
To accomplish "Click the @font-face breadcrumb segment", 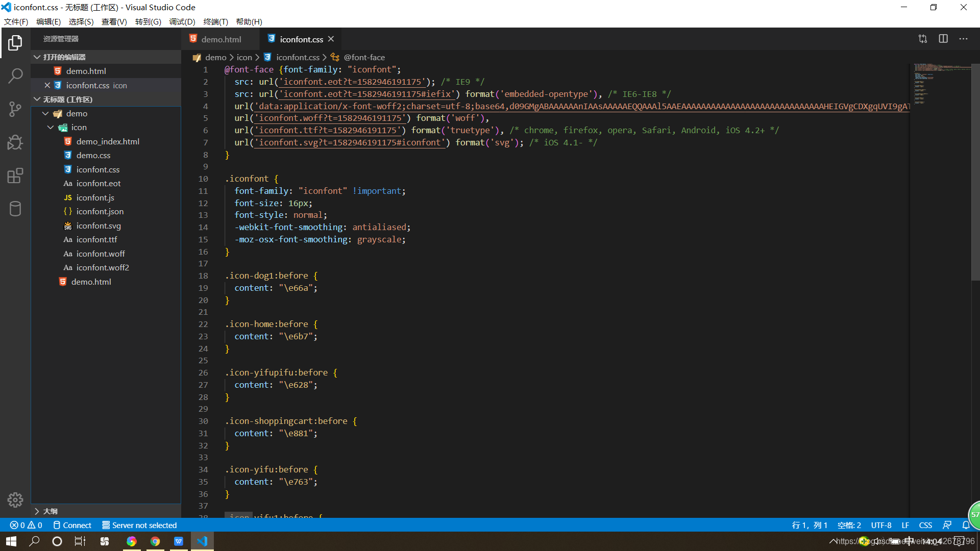I will [x=364, y=57].
